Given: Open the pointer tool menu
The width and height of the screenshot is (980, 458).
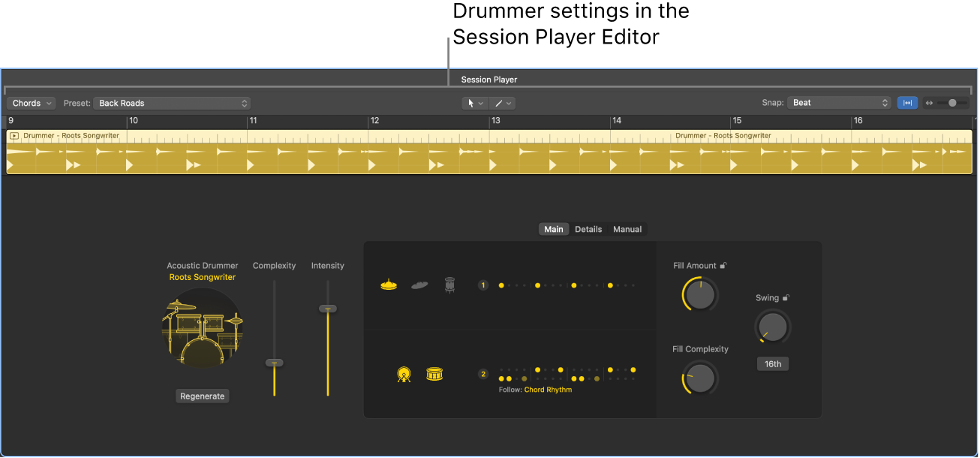Looking at the screenshot, I should click(x=475, y=103).
